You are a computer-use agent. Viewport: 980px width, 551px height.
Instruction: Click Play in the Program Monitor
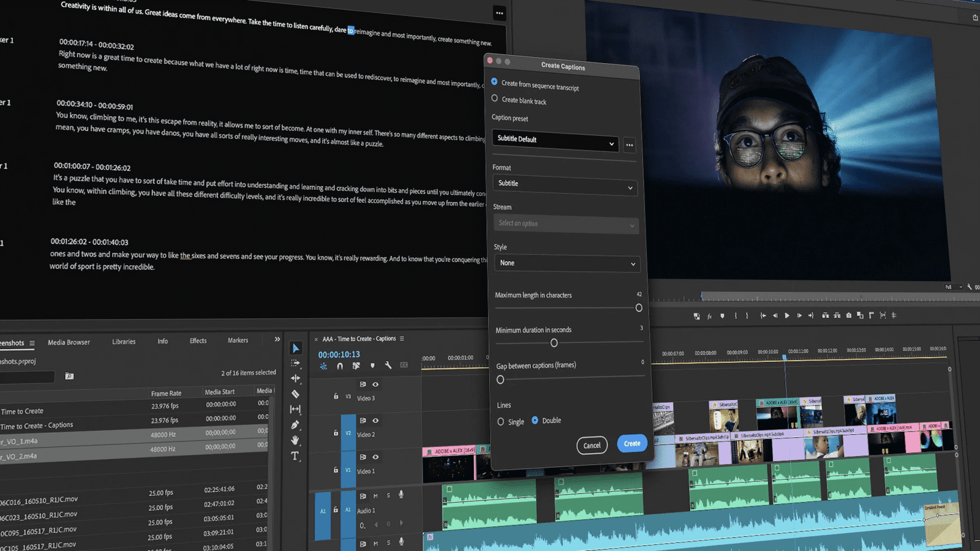(x=787, y=315)
